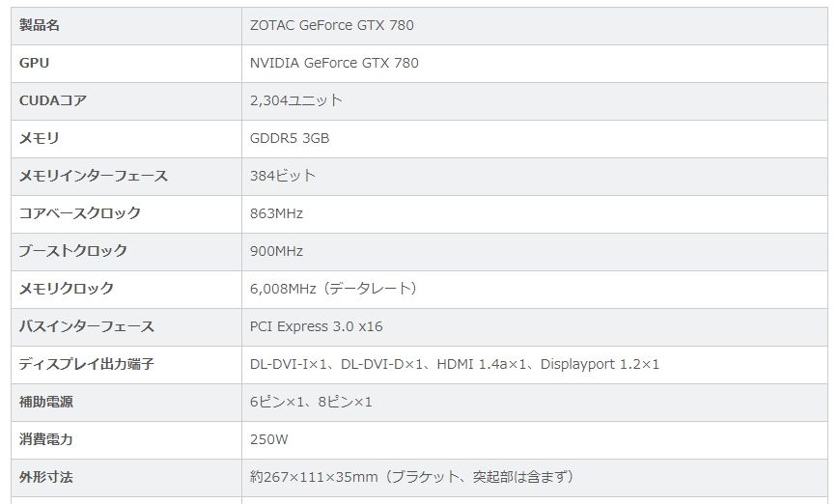Select the 250W value

268,439
